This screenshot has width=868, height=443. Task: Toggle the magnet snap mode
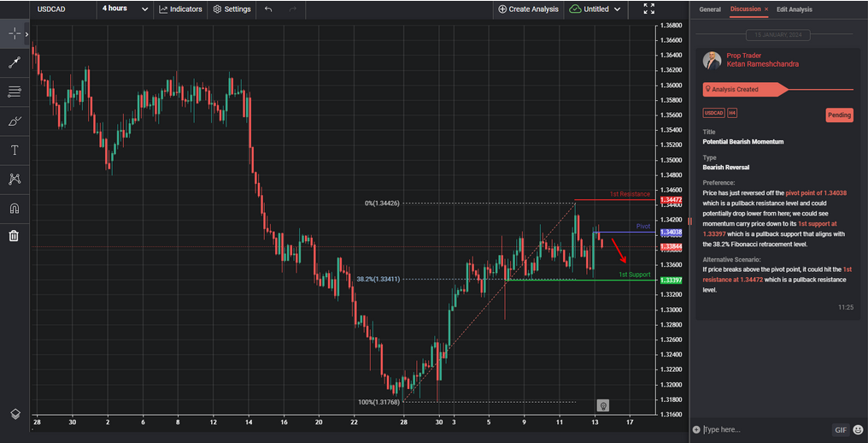[15, 208]
